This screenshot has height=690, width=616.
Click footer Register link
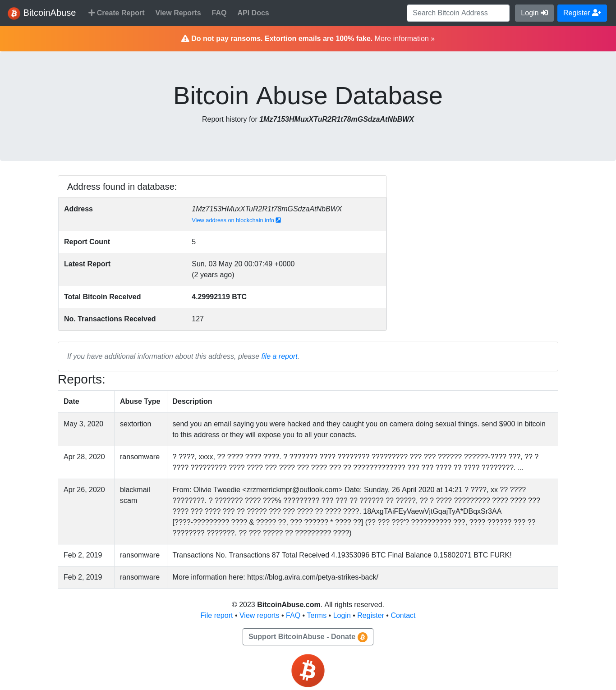[371, 616]
